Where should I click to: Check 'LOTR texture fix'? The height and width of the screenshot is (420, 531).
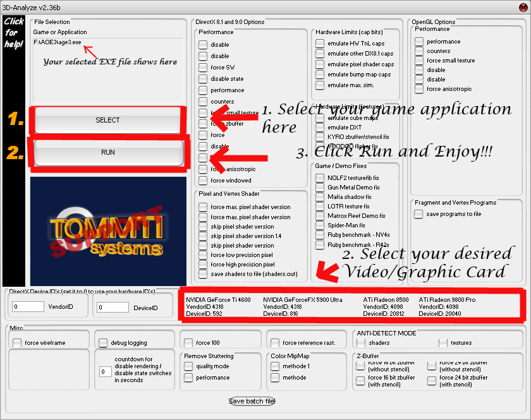coord(320,206)
